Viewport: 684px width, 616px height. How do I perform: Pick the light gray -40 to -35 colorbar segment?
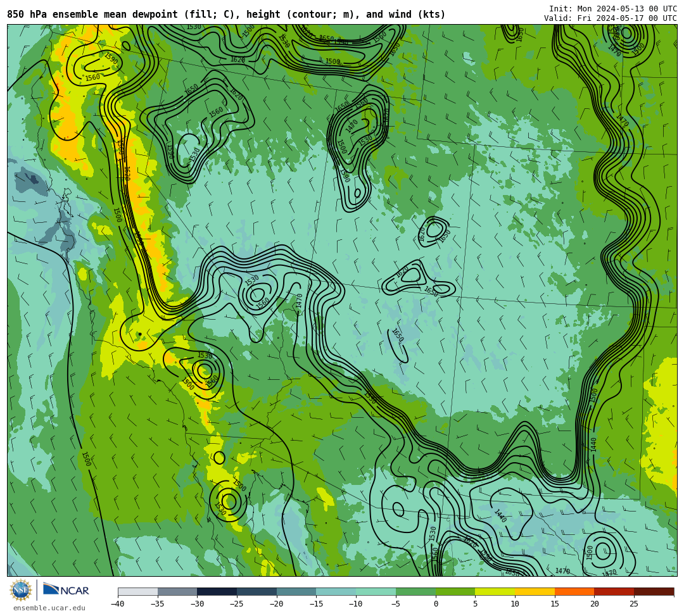coord(137,591)
